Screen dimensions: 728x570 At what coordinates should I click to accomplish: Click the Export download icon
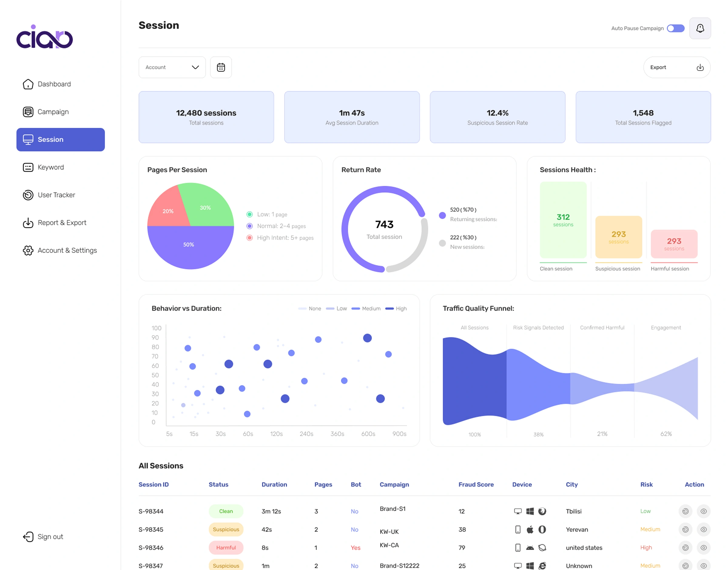700,67
